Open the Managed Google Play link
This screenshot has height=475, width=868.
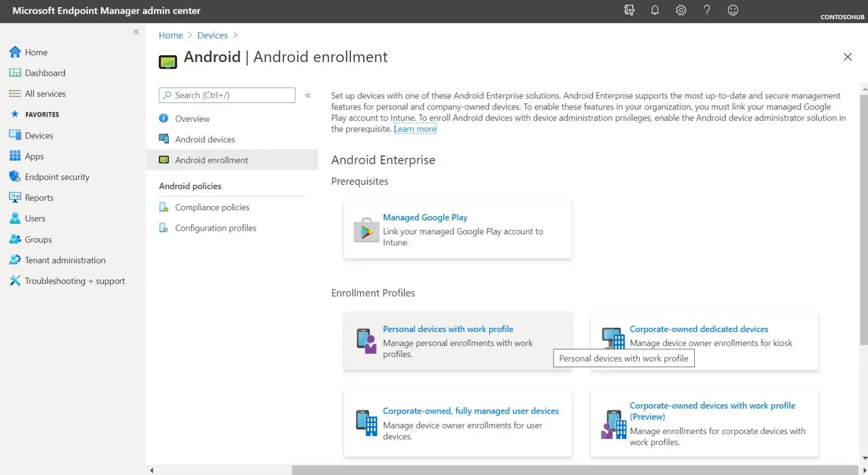[425, 217]
